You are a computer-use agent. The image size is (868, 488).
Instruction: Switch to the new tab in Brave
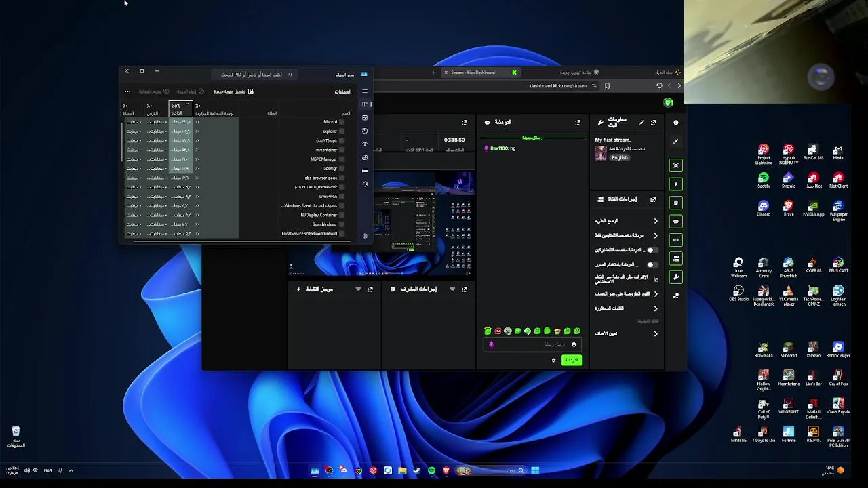click(578, 73)
